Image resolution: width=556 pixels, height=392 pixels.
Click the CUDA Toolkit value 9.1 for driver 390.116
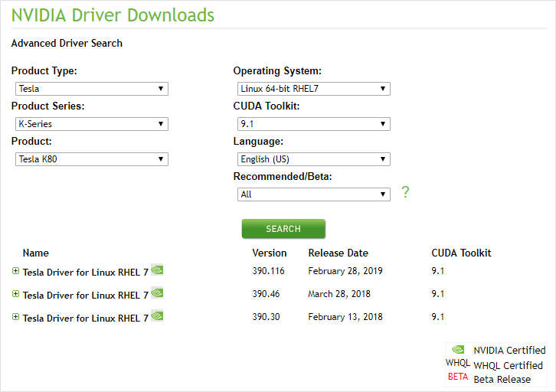tap(437, 271)
